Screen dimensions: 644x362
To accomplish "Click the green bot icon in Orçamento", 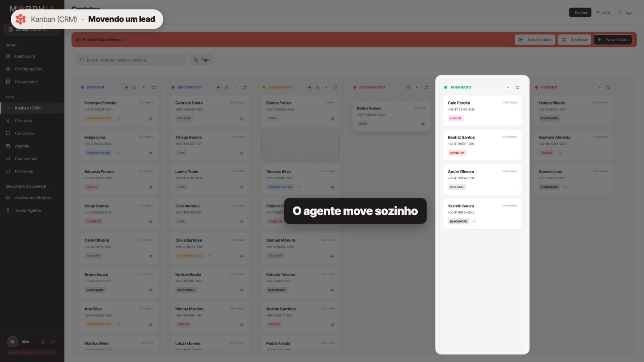I will 318,88.
